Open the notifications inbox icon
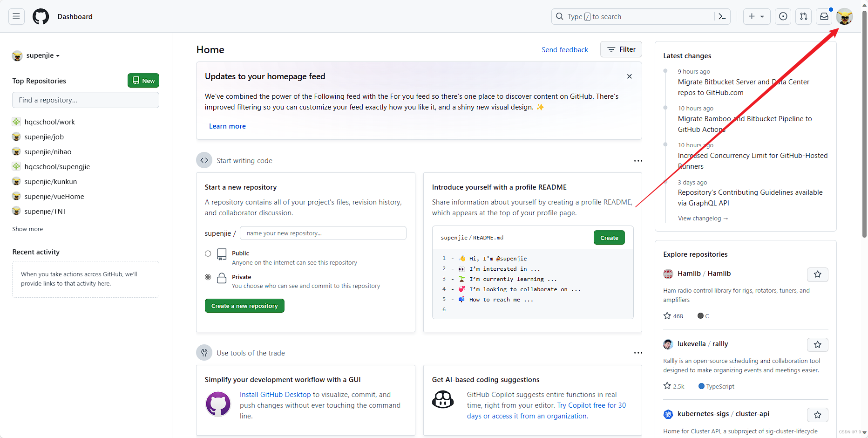This screenshot has height=438, width=868. tap(824, 17)
